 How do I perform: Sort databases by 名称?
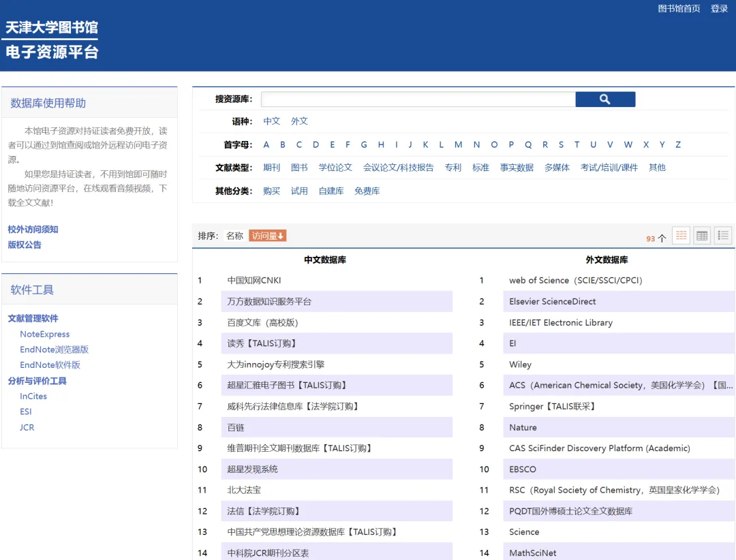coord(234,236)
